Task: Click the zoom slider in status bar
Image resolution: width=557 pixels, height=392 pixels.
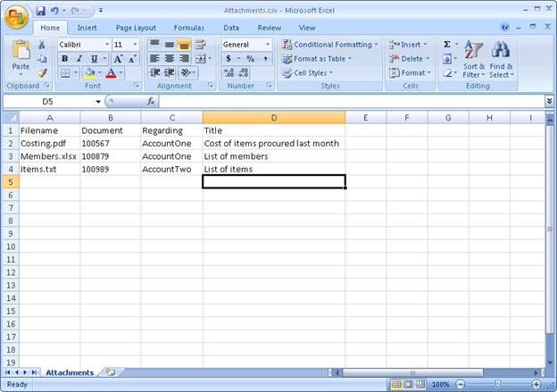Action: 498,384
